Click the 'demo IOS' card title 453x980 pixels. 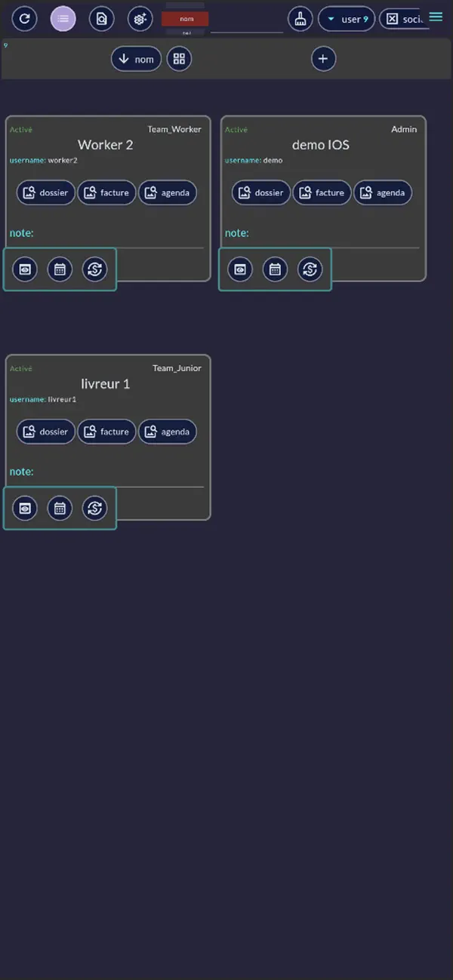click(321, 145)
